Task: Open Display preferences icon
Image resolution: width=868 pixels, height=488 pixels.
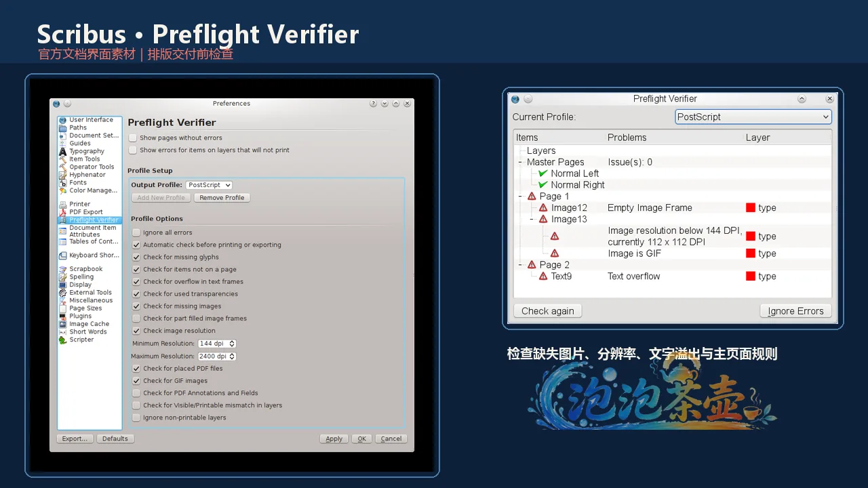Action: pyautogui.click(x=63, y=285)
